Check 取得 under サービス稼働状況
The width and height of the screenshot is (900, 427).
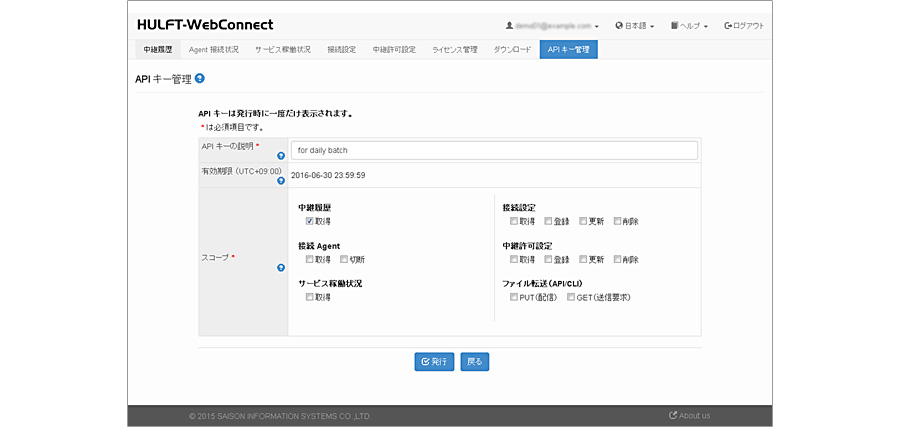[x=309, y=297]
